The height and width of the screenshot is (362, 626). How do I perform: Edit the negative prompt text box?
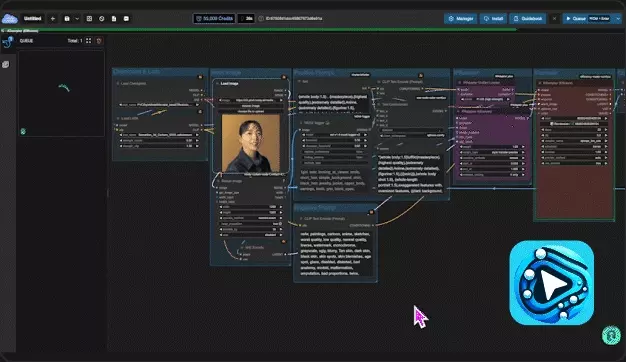point(335,253)
